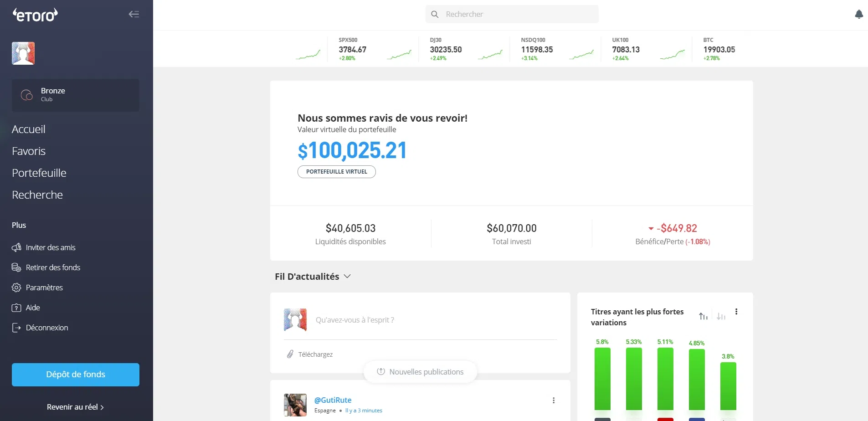This screenshot has height=421, width=868.
Task: Click the eToro logo
Action: 35,15
